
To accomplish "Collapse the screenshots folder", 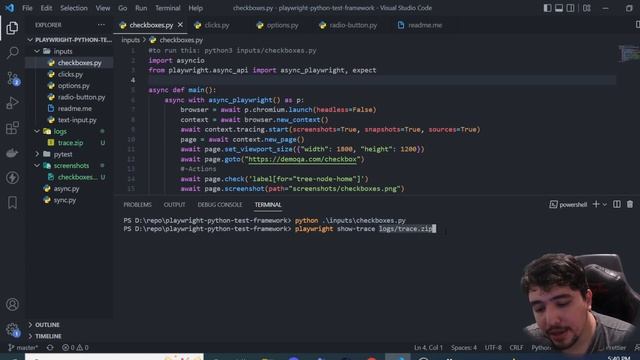I will click(69, 165).
